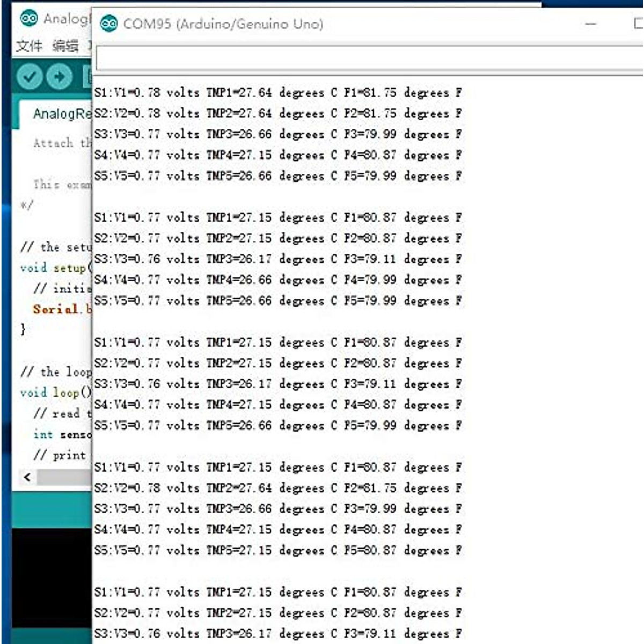Click the COM95 (Arduino/Genuino Uno) title text

click(223, 24)
